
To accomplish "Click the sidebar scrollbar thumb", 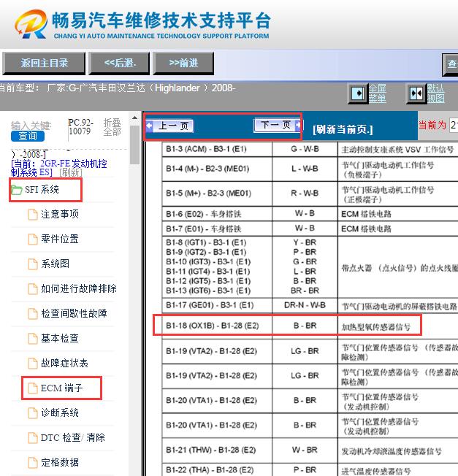I will click(x=134, y=145).
